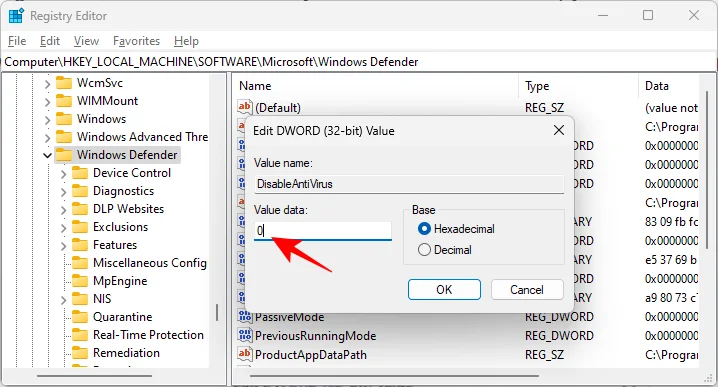This screenshot has height=387, width=718.
Task: Expand the Diagnostics subkey
Action: [64, 191]
